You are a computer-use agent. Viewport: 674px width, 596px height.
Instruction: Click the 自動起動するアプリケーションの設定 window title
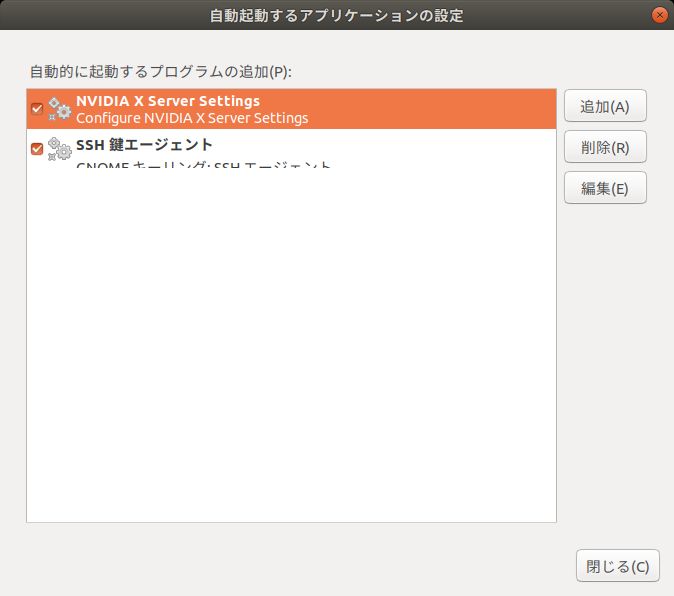tap(336, 16)
